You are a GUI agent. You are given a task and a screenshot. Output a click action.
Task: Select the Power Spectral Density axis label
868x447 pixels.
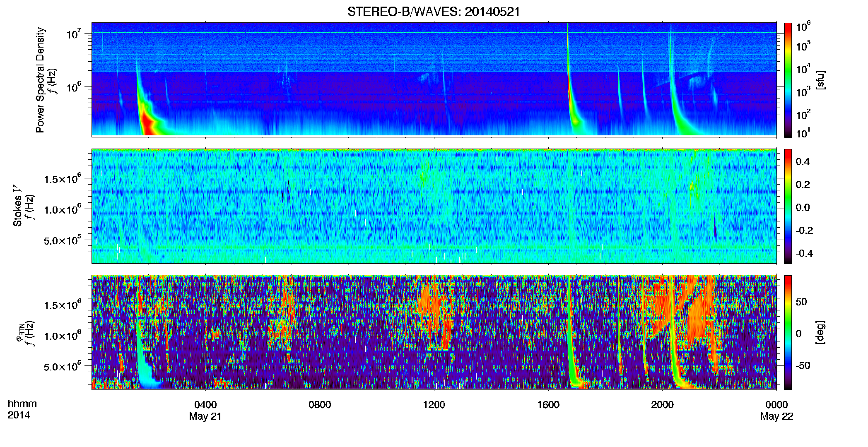click(x=40, y=80)
